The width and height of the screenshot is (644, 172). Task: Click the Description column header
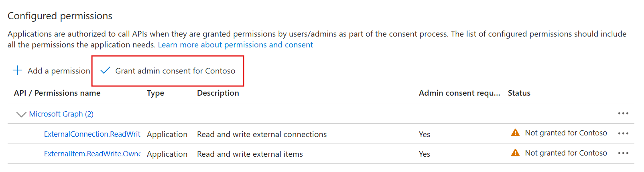coord(218,93)
